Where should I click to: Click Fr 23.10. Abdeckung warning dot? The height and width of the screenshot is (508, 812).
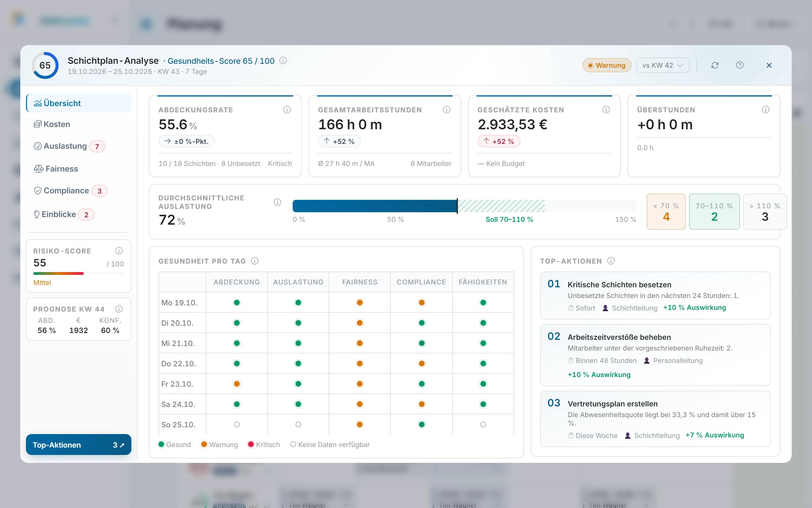(x=237, y=384)
